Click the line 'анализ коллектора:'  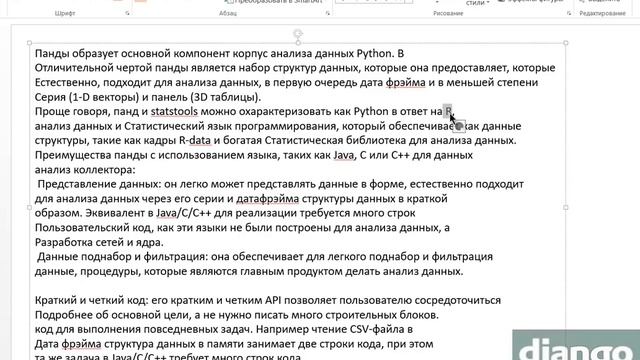[x=85, y=170]
